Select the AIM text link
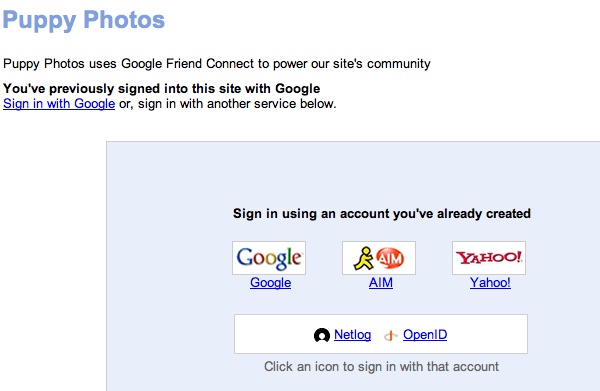600x391 pixels. tap(381, 282)
